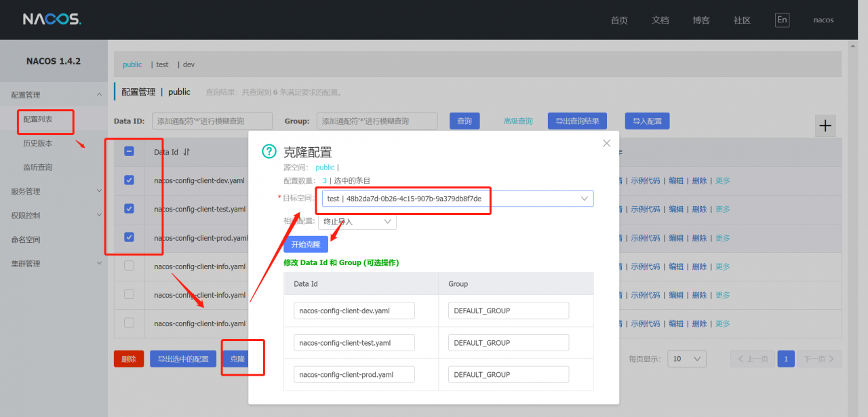This screenshot has height=417, width=868.
Task: Click the 导出选中的配置 button
Action: (183, 359)
